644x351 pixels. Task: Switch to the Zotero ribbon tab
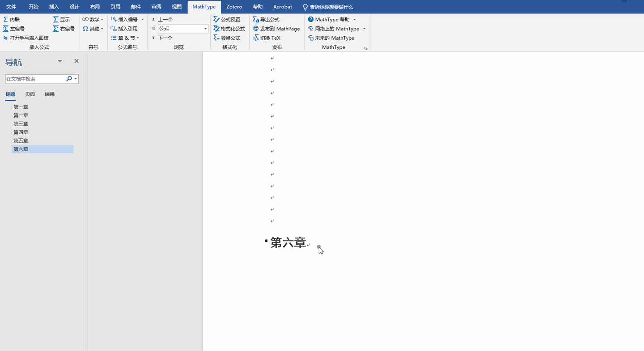pos(234,7)
